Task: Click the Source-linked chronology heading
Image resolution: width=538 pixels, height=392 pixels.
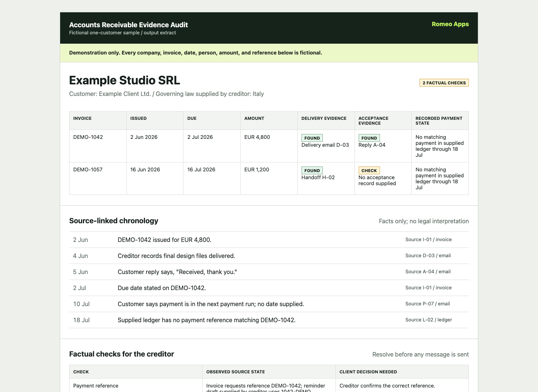Action: (114, 221)
